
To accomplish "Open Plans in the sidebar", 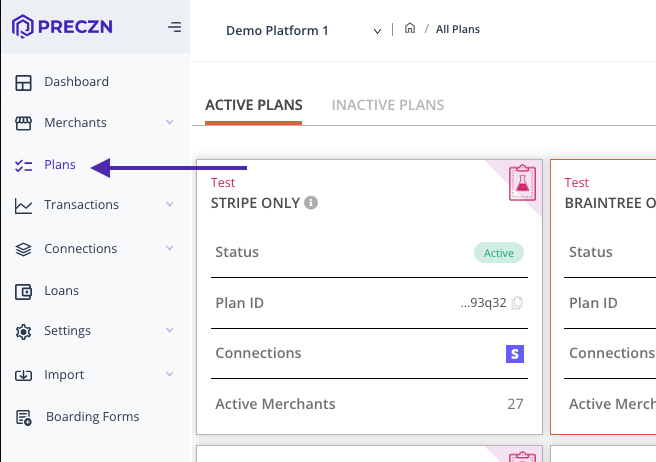I will click(59, 165).
